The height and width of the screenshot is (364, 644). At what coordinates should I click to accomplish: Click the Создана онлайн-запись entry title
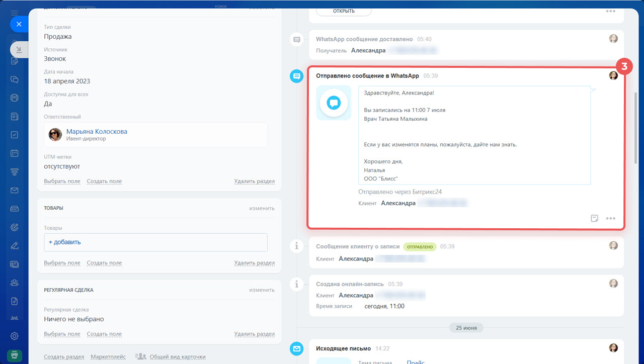pos(350,284)
